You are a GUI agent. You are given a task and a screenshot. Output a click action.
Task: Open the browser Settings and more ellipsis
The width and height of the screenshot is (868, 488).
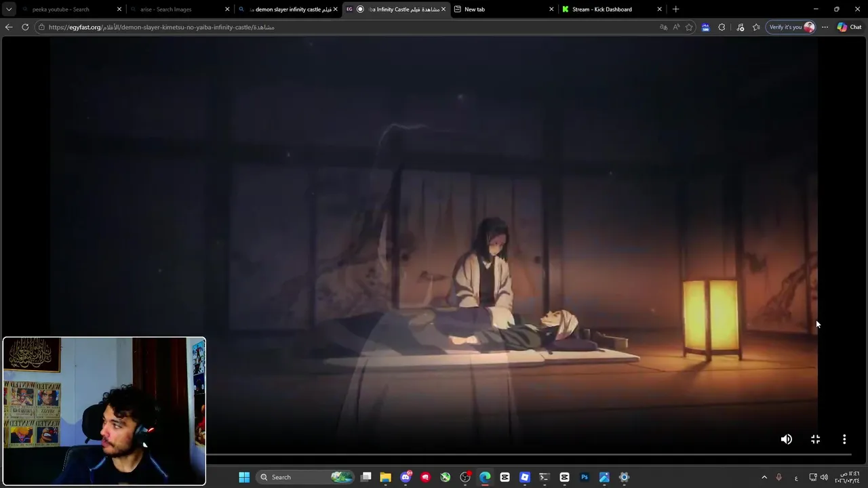coord(825,27)
